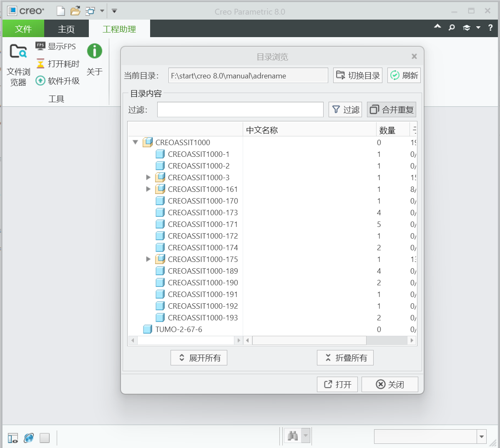Image resolution: width=500 pixels, height=448 pixels.
Task: Open the 文件 menu tab
Action: pos(23,29)
